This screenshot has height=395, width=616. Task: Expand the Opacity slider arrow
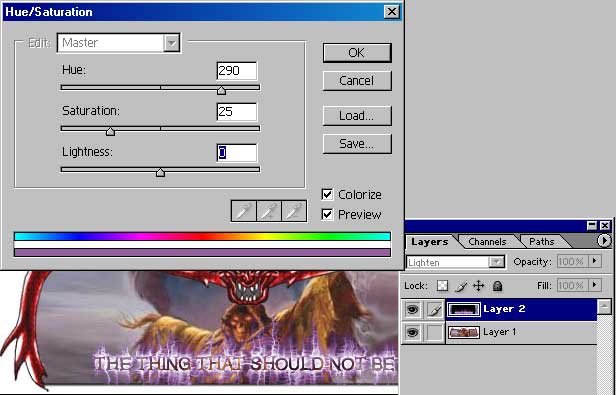594,261
